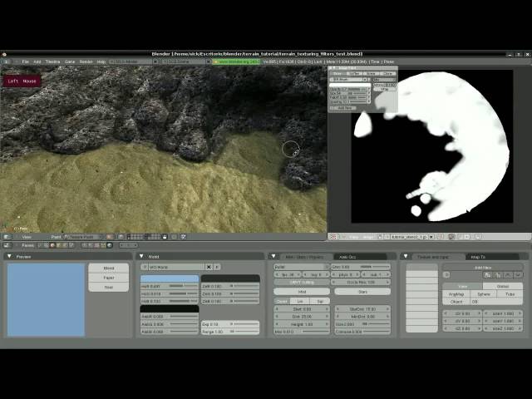Select the Object context icon in Panels header
This screenshot has width=532, height=399.
pyautogui.click(x=58, y=245)
